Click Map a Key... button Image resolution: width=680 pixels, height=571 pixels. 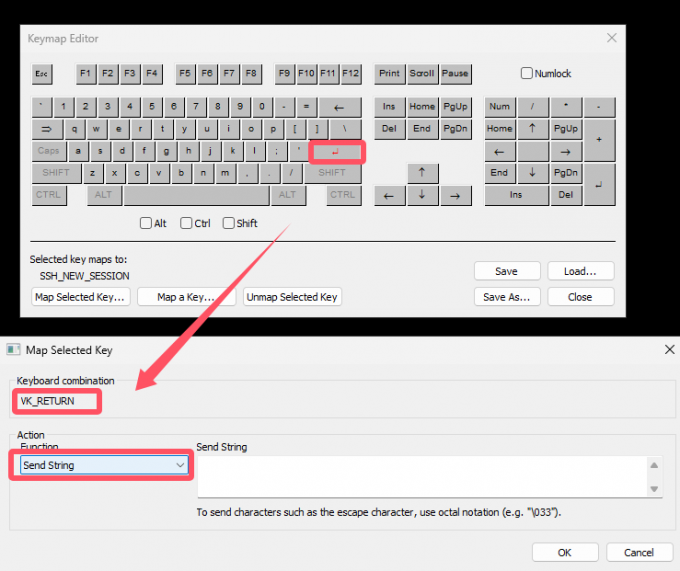coord(186,297)
